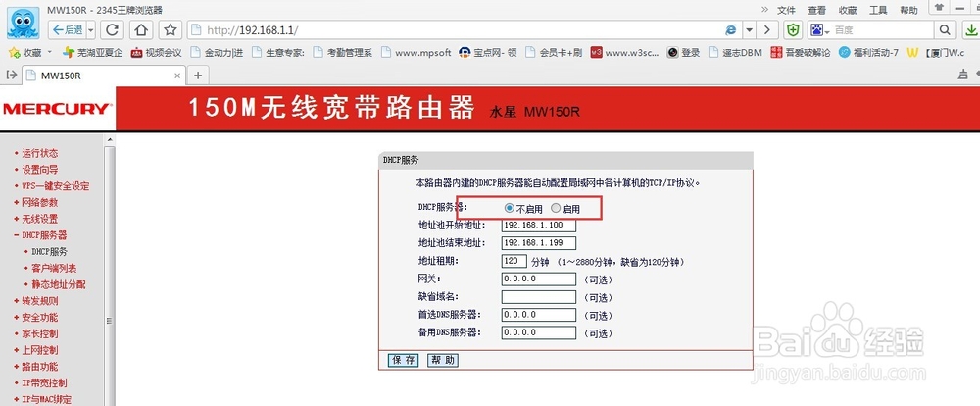Bookmark this page with the star icon
Screen dimensions: 980x406
[171, 29]
